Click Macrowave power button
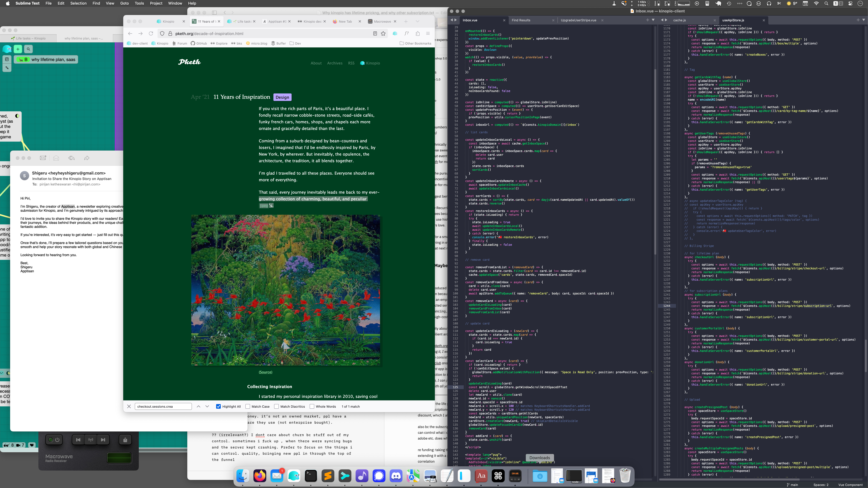868x488 pixels. click(x=54, y=440)
